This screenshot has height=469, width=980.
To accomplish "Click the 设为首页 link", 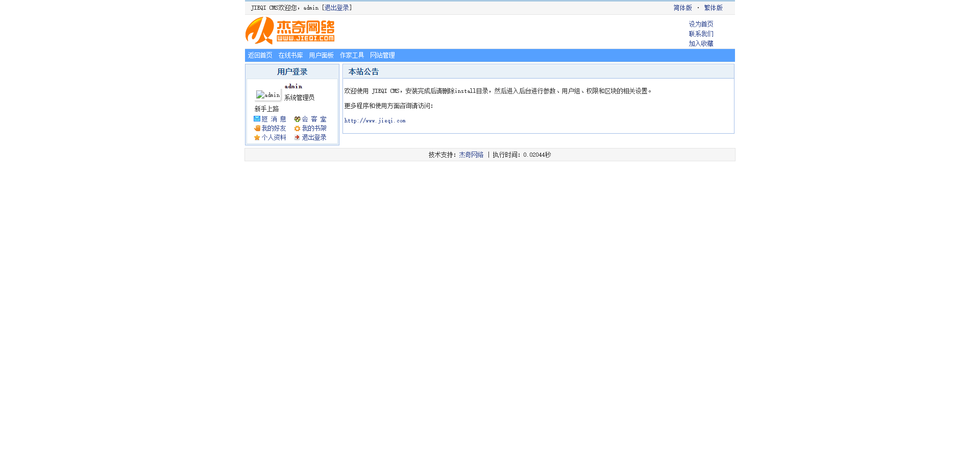I will pos(701,24).
